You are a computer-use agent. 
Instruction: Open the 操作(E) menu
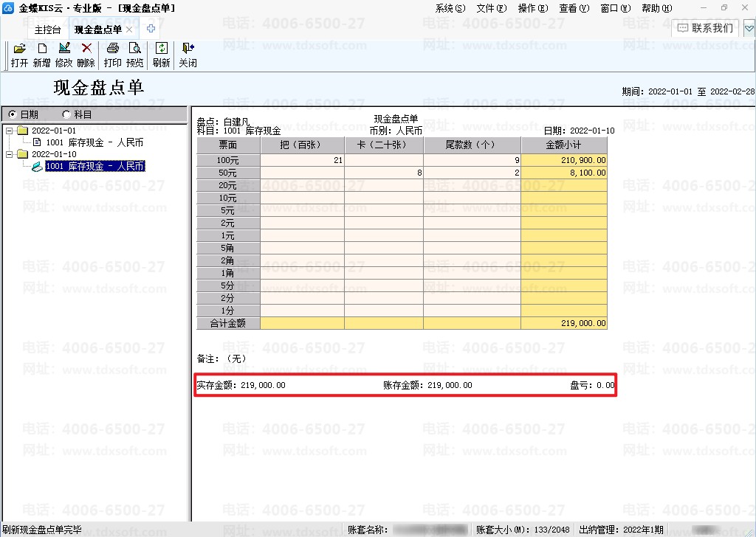point(533,8)
